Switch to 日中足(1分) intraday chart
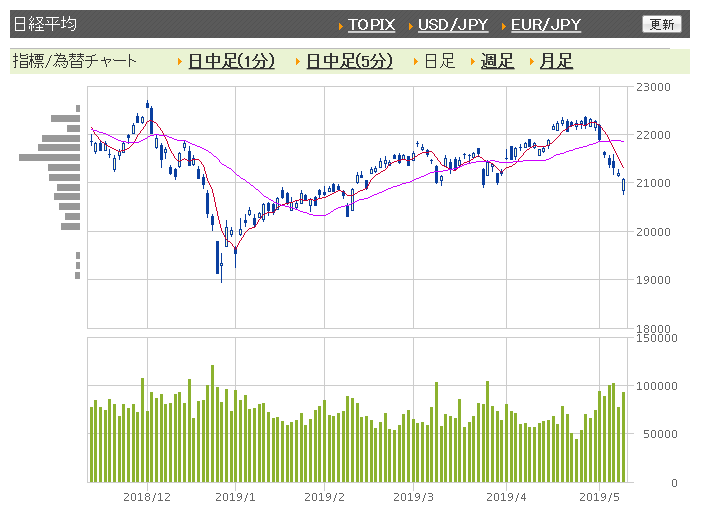The width and height of the screenshot is (703, 524). point(231,61)
